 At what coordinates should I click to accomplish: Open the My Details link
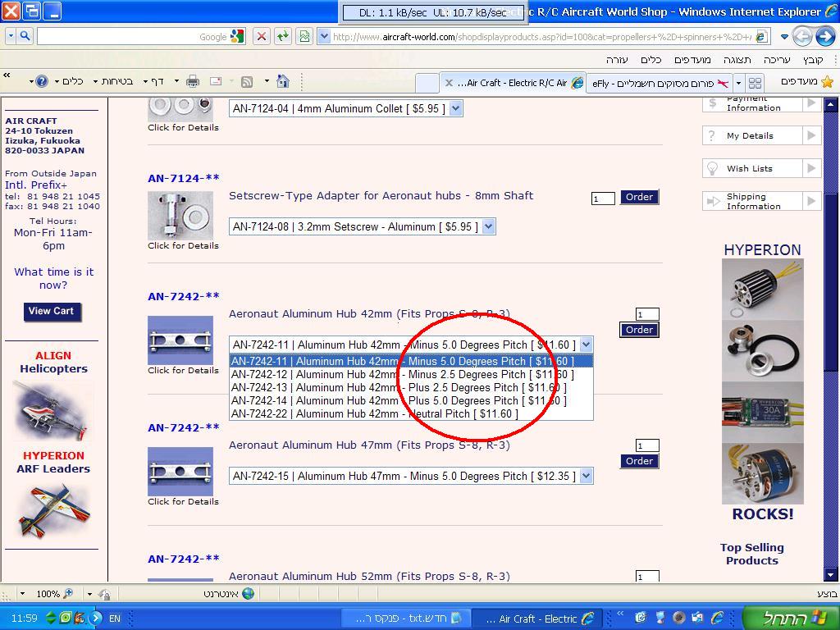(x=750, y=136)
